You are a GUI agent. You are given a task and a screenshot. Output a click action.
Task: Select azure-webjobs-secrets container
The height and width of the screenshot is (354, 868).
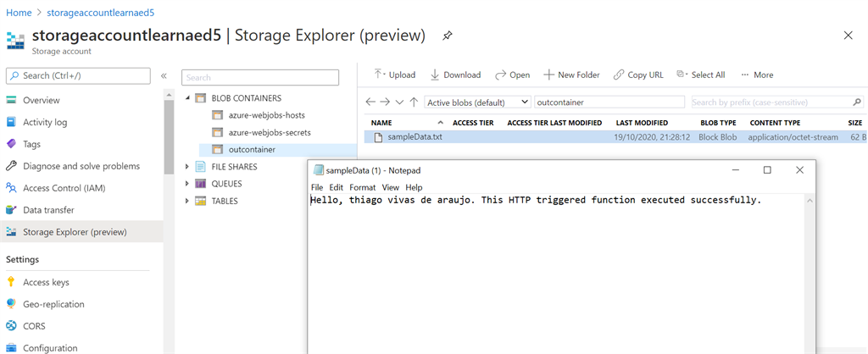pyautogui.click(x=270, y=133)
